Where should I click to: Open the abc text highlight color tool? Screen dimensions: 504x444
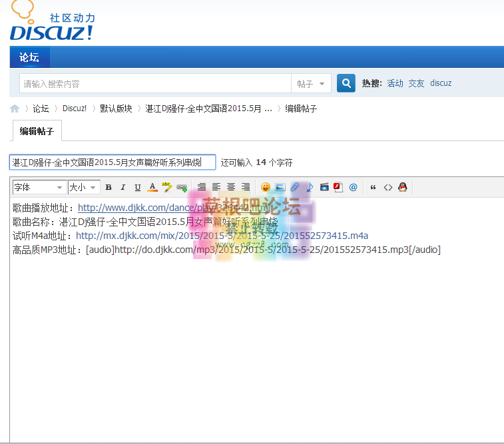pyautogui.click(x=167, y=187)
